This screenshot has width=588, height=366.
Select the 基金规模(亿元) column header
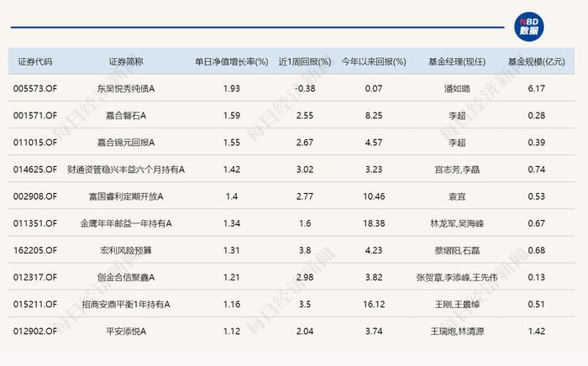(x=536, y=62)
